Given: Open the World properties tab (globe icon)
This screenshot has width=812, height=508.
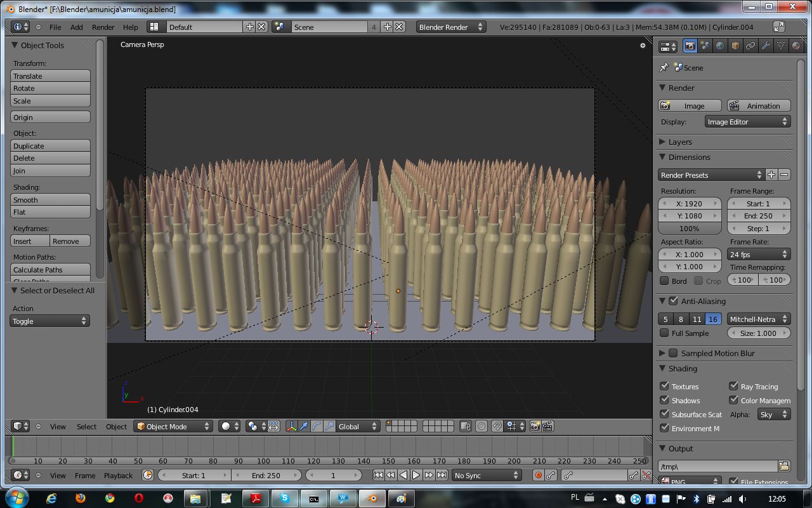Looking at the screenshot, I should (x=720, y=46).
